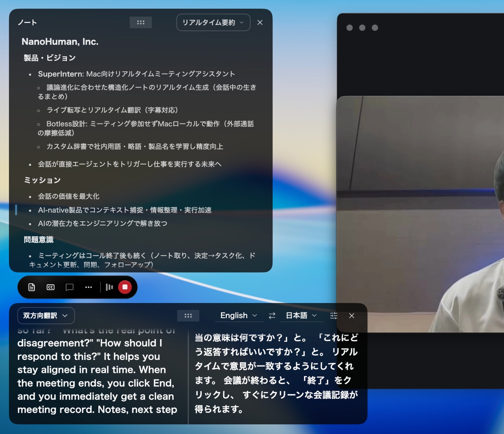Click the video feed in dark window
Image resolution: width=504 pixels, height=434 pixels.
pyautogui.click(x=420, y=214)
